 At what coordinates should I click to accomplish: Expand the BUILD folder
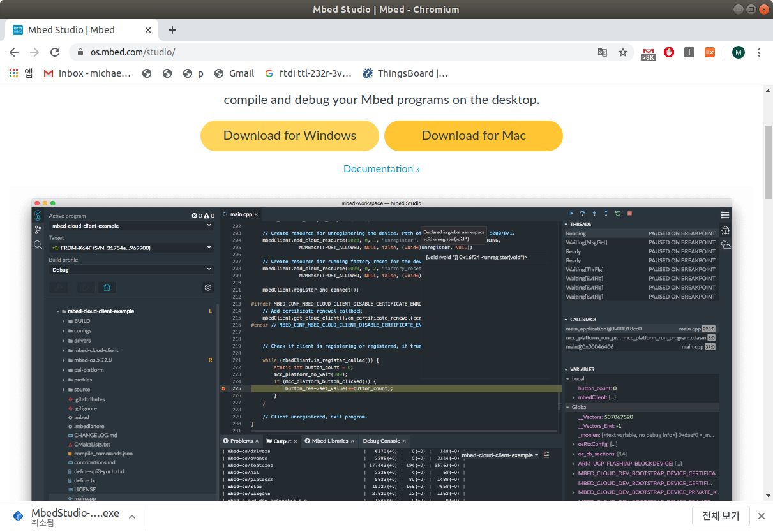[x=64, y=321]
